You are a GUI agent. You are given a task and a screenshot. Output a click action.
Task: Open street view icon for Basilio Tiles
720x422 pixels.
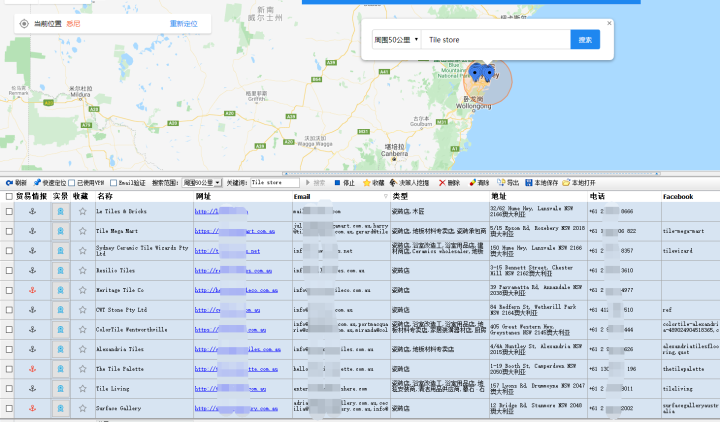pyautogui.click(x=60, y=270)
